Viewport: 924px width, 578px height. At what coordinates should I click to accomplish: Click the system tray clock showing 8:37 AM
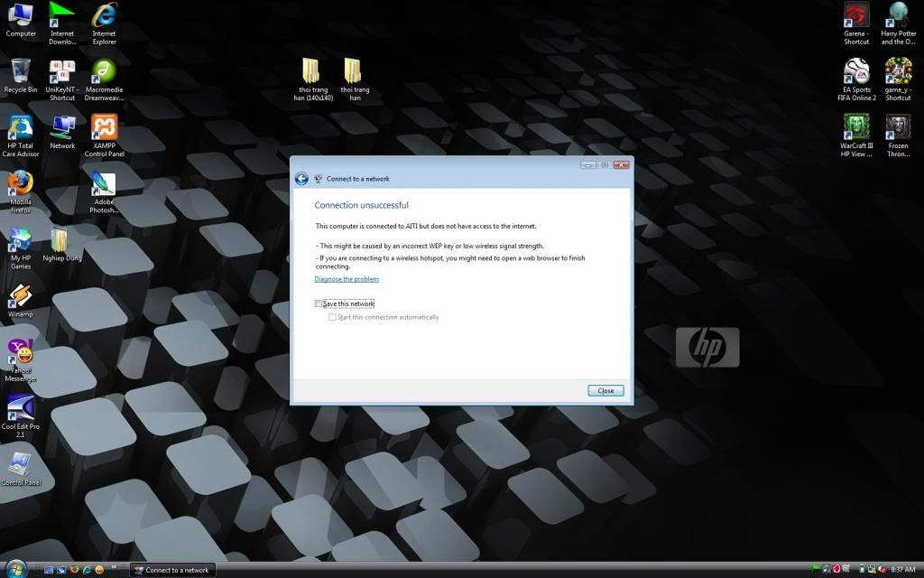(902, 570)
